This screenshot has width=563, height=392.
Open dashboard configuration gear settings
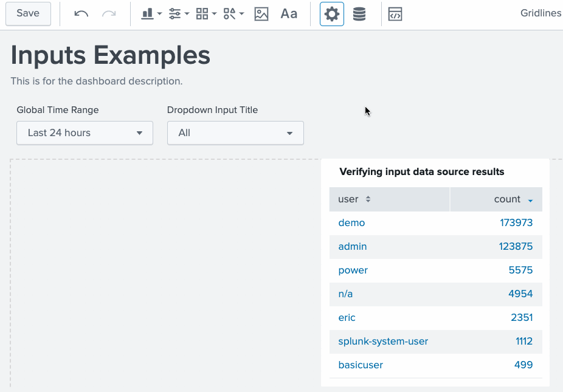point(332,14)
